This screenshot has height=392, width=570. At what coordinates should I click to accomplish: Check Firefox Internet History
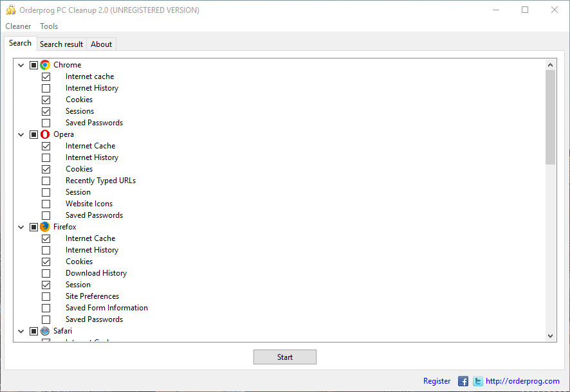point(46,250)
